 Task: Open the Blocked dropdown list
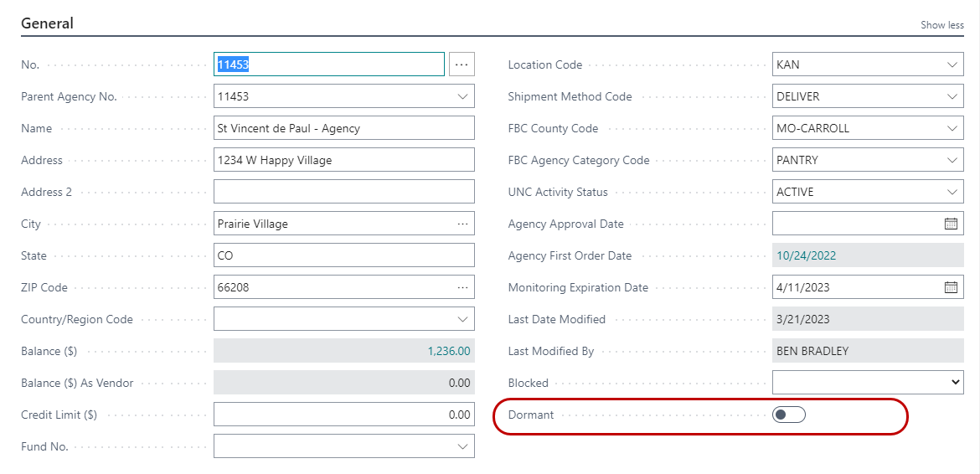956,383
